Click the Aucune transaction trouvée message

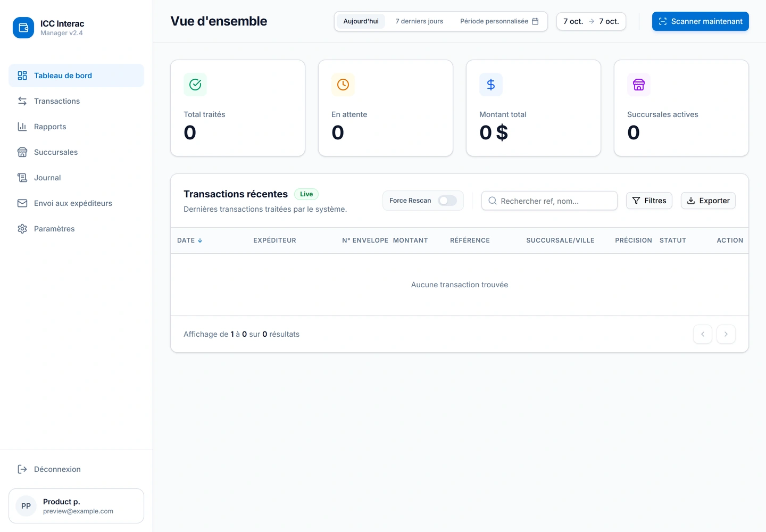coord(460,285)
